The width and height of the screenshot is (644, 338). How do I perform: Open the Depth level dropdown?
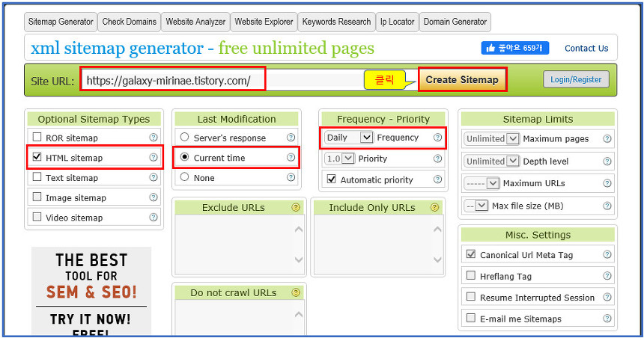pos(492,162)
